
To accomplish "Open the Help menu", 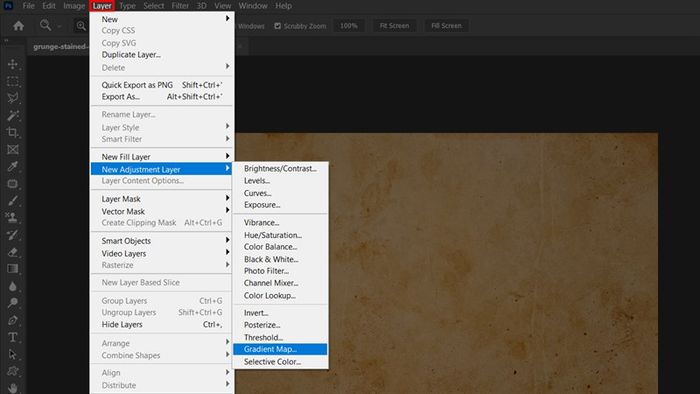I will tap(283, 6).
